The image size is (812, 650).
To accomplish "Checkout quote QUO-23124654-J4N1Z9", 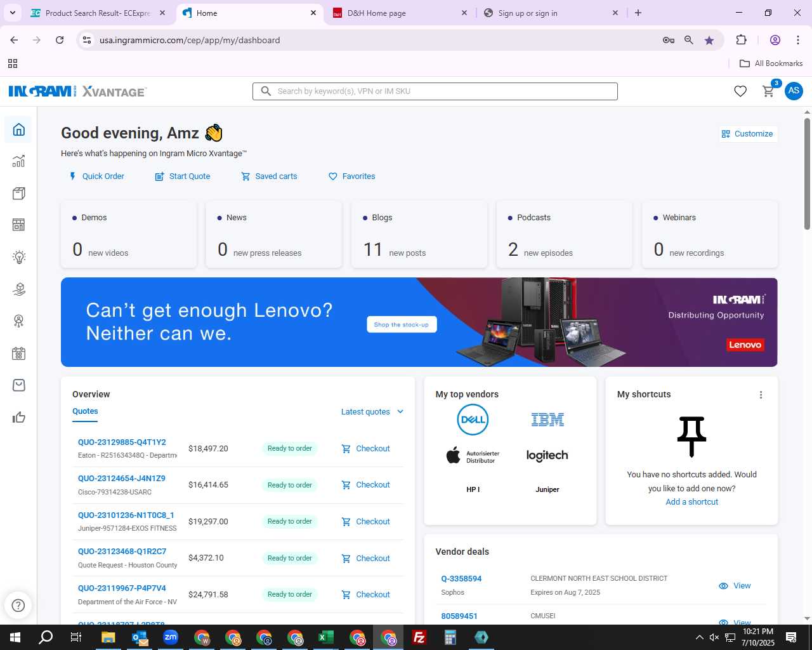I will pyautogui.click(x=365, y=485).
